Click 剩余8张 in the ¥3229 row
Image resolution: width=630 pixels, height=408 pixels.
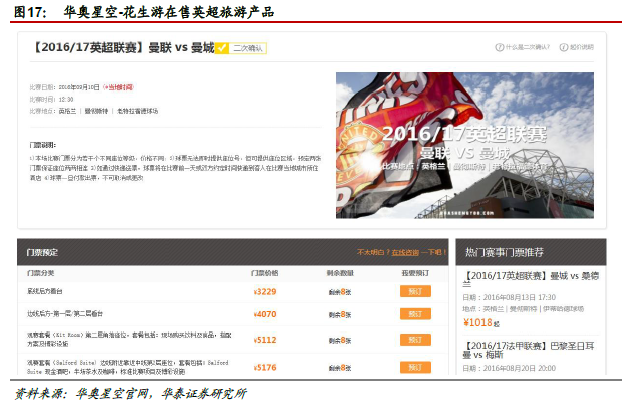tap(340, 292)
